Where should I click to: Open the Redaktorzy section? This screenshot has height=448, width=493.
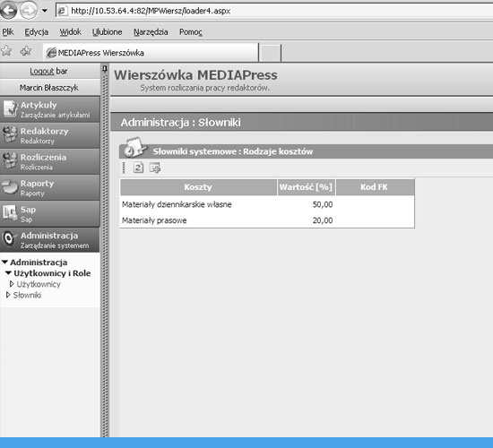click(x=50, y=135)
